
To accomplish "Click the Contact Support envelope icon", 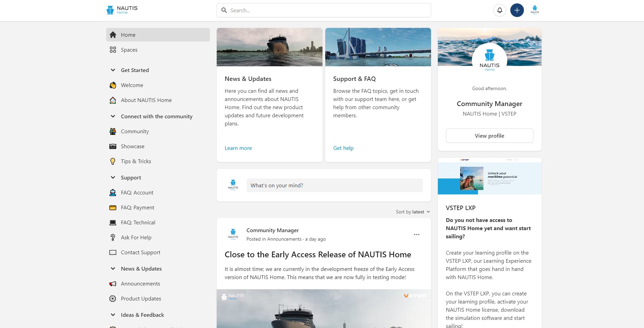I will (x=113, y=252).
